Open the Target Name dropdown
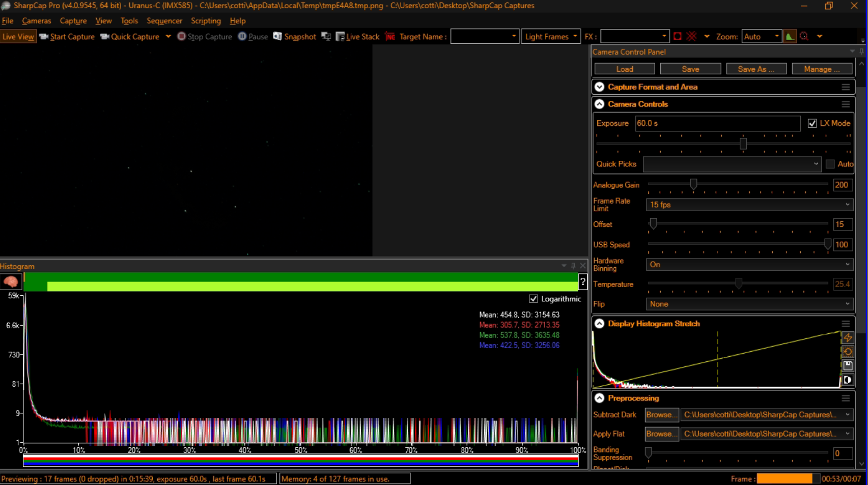Viewport: 868px width, 485px height. (x=484, y=37)
